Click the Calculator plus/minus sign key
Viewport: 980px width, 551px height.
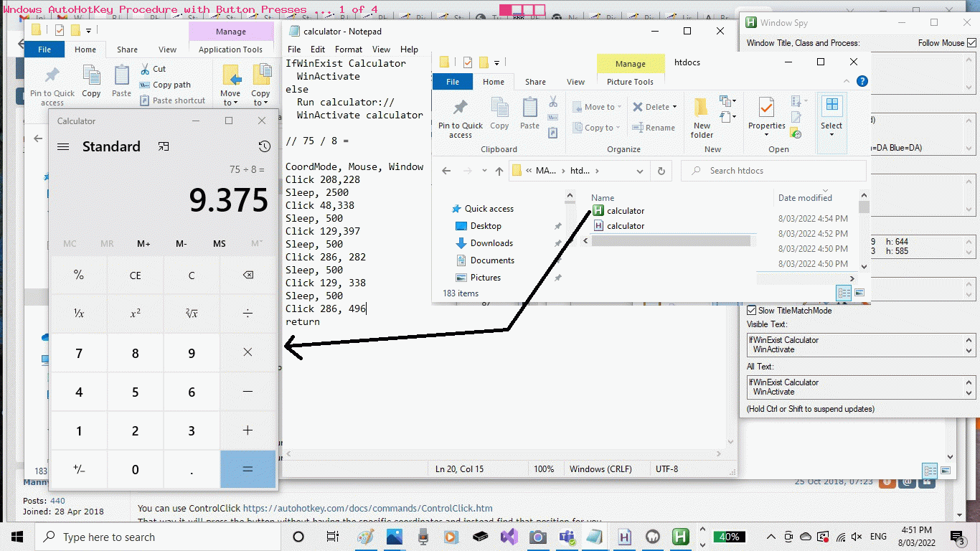tap(79, 469)
